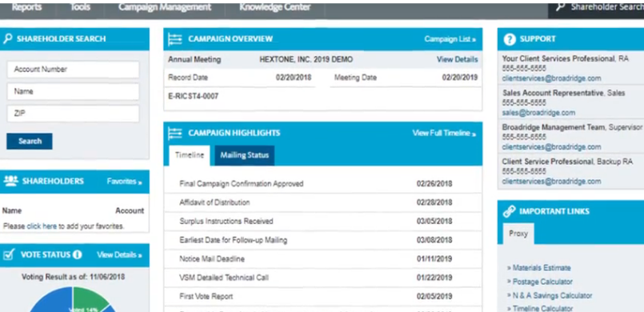Click the Shareholders people icon
Image resolution: width=644 pixels, height=312 pixels.
10,181
